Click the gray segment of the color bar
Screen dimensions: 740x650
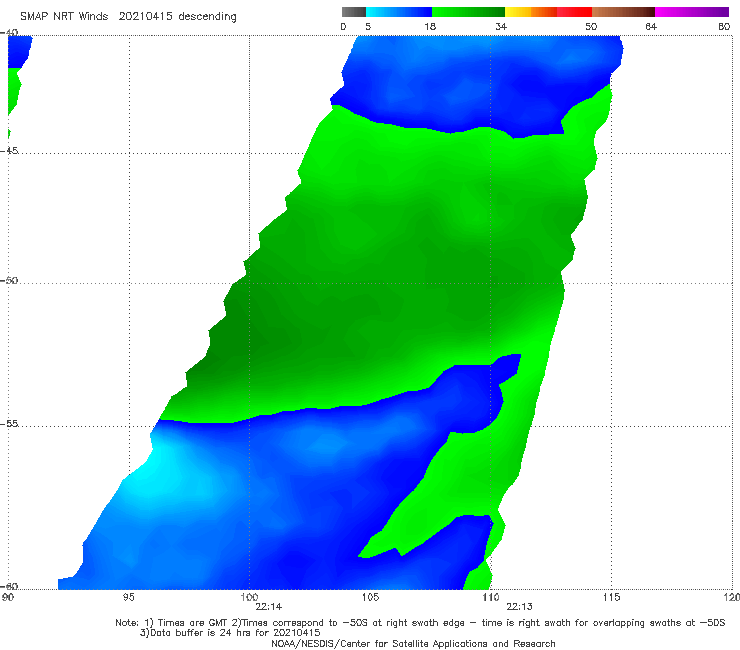(353, 12)
